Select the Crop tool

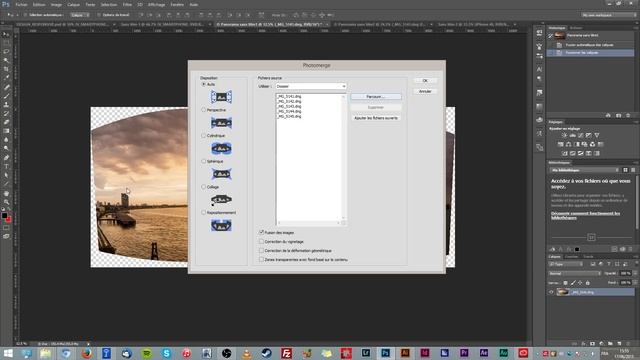(6, 69)
